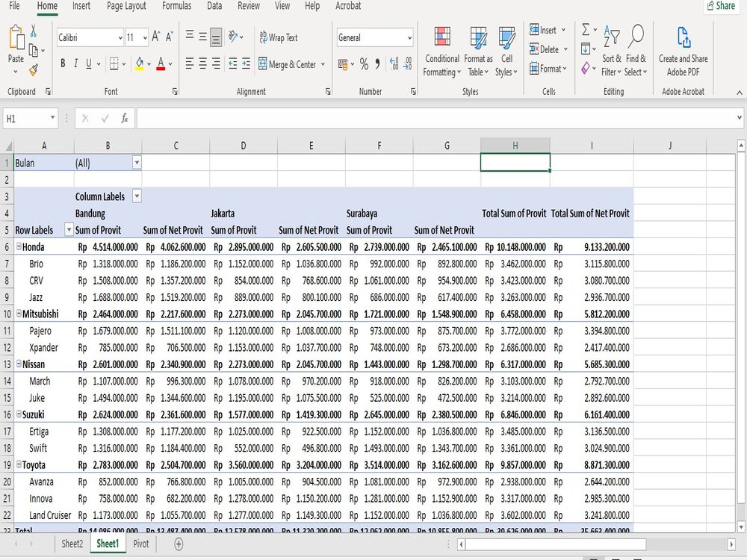
Task: Open the font size dropdown
Action: tap(145, 37)
